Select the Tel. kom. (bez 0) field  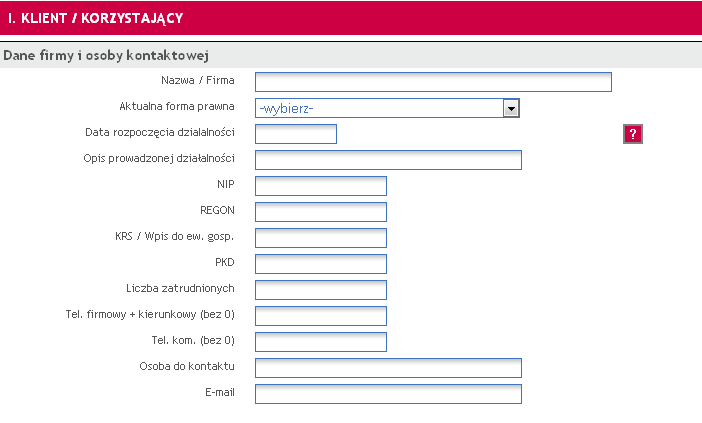pyautogui.click(x=321, y=342)
